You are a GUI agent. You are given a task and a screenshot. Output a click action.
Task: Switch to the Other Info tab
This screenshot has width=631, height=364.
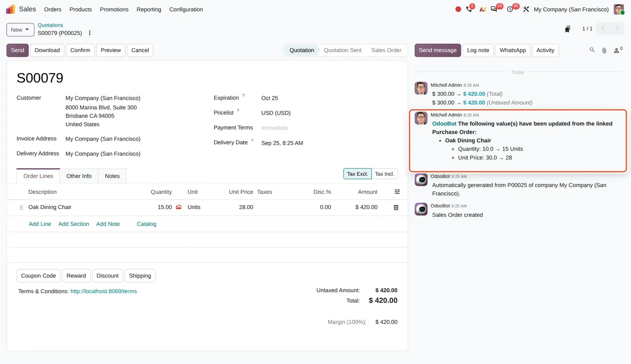pos(79,176)
